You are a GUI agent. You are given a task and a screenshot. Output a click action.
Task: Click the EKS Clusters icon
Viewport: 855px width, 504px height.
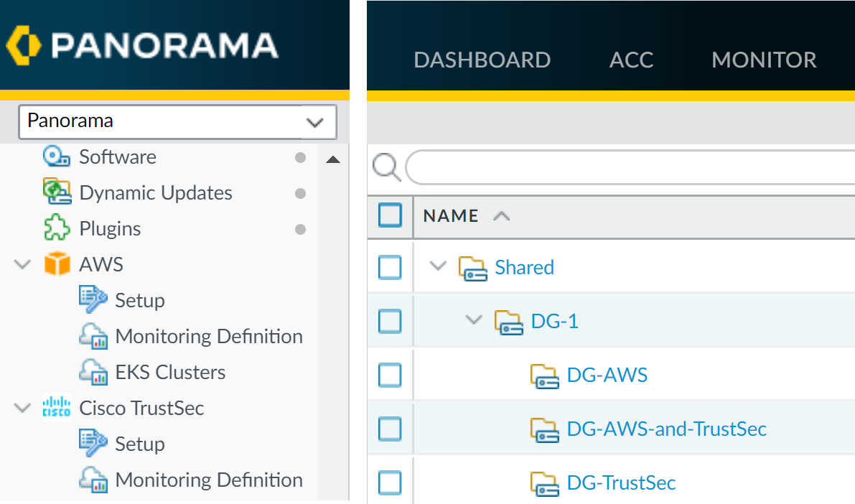click(x=93, y=372)
